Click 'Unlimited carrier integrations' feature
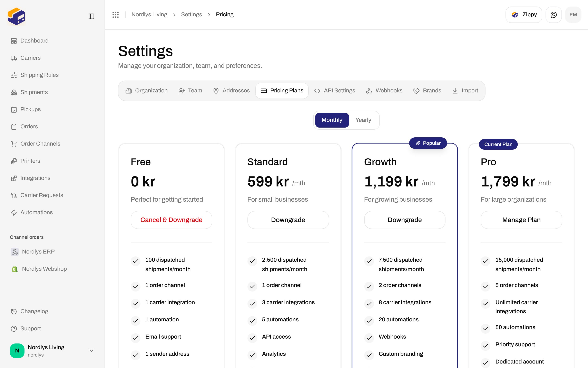The height and width of the screenshot is (368, 588). (x=516, y=307)
